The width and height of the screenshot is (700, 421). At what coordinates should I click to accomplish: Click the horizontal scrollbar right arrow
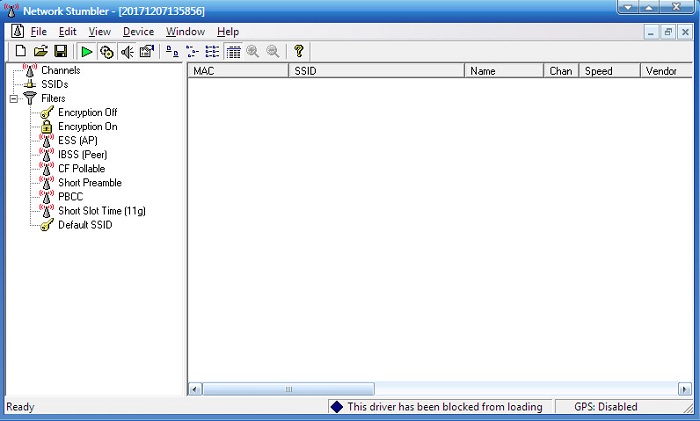click(x=684, y=389)
